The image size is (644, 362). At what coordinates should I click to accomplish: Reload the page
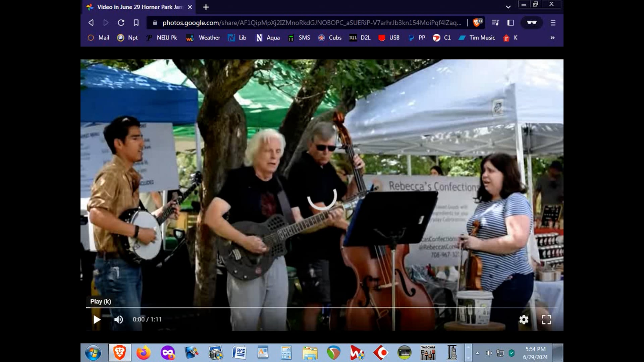(121, 22)
